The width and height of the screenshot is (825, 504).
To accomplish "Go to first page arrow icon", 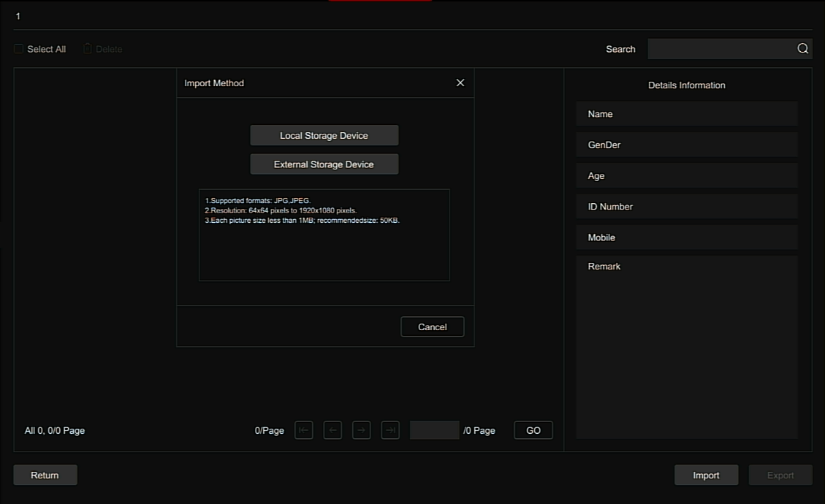I will tap(303, 430).
